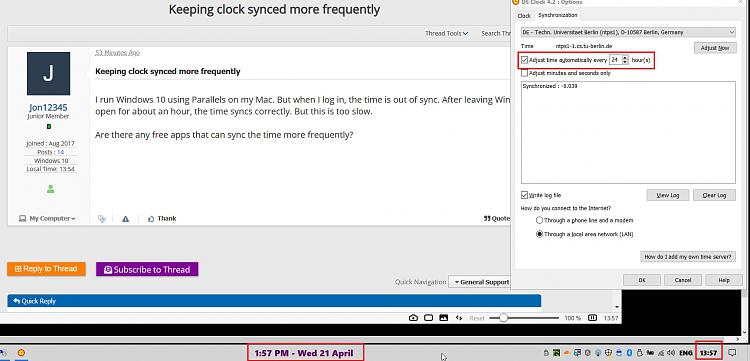Click the synchronization log text area

click(x=628, y=132)
